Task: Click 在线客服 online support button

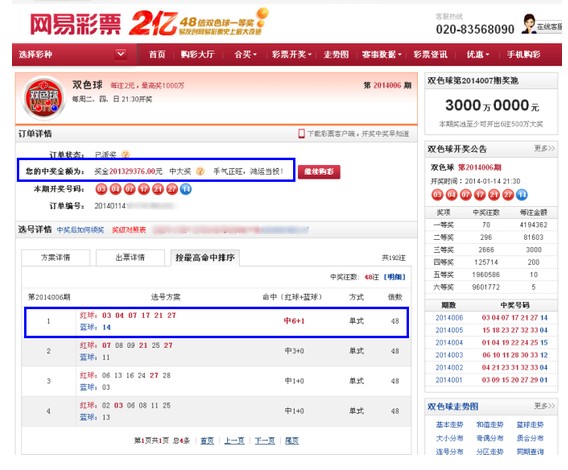Action: coord(549,27)
